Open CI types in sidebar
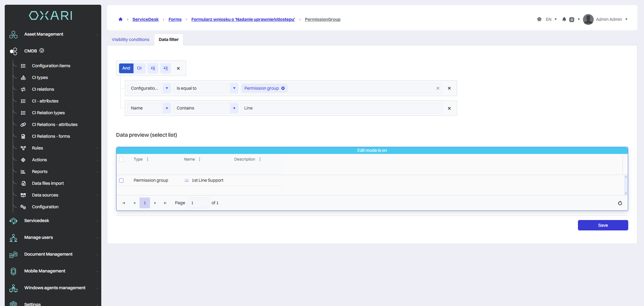Image resolution: width=644 pixels, height=306 pixels. [40, 78]
